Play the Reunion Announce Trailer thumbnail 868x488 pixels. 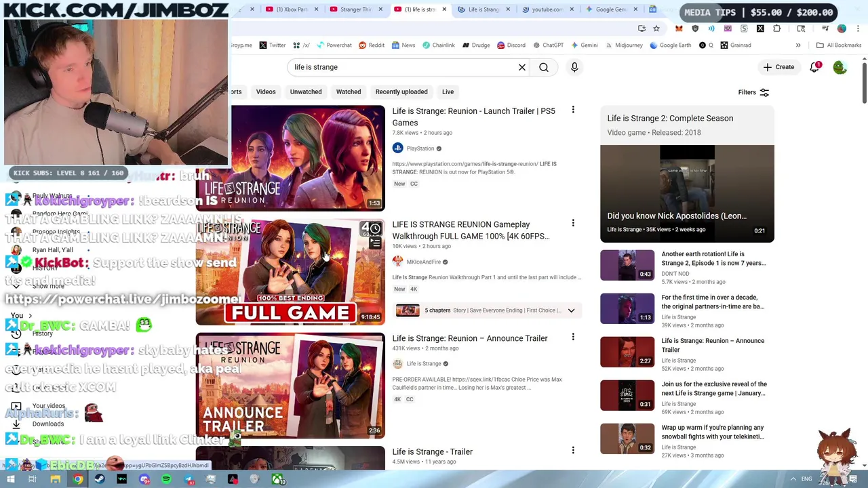tap(290, 386)
